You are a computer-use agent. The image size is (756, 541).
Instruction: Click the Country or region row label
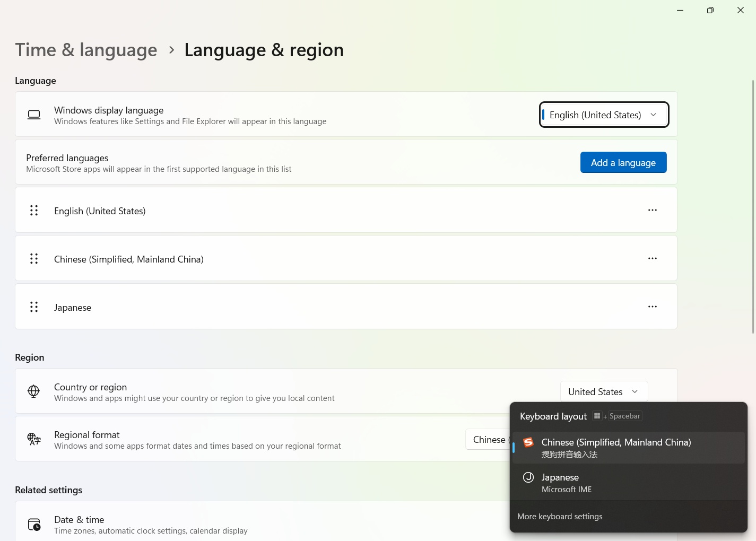(x=90, y=387)
